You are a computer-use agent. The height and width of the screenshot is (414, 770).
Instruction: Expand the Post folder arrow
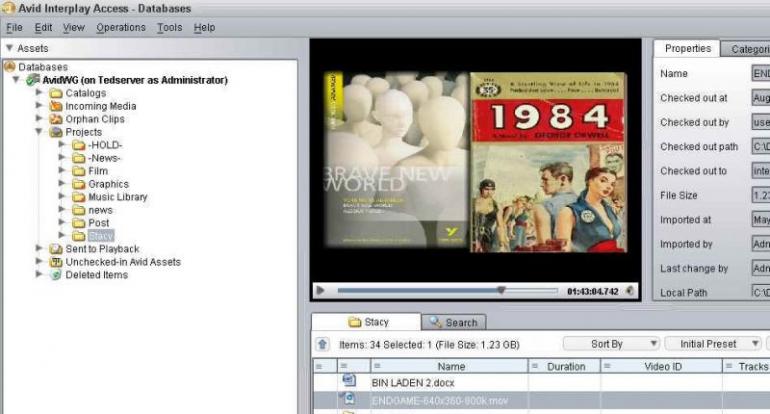tap(61, 222)
